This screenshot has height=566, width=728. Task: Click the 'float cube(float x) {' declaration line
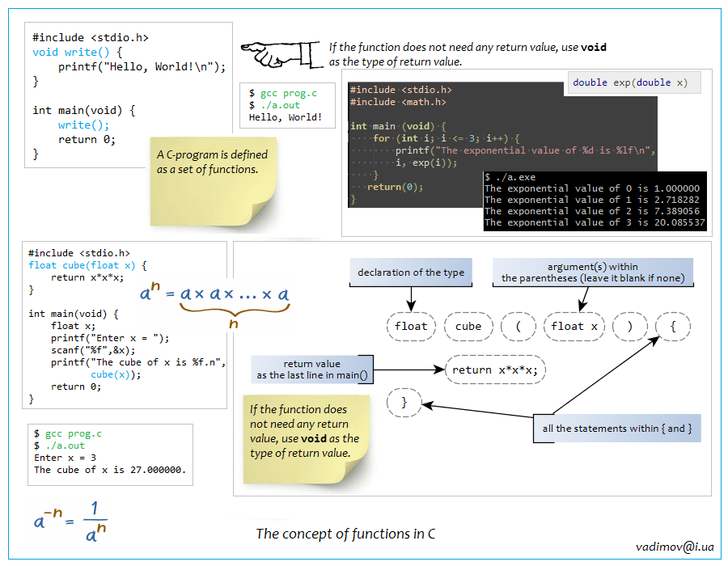(x=87, y=265)
